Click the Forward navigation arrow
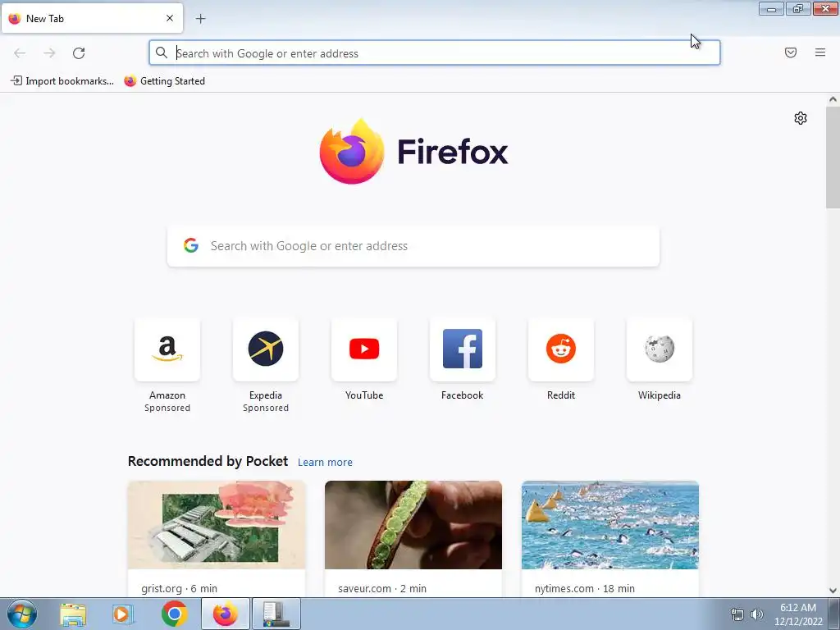The height and width of the screenshot is (630, 840). point(49,53)
